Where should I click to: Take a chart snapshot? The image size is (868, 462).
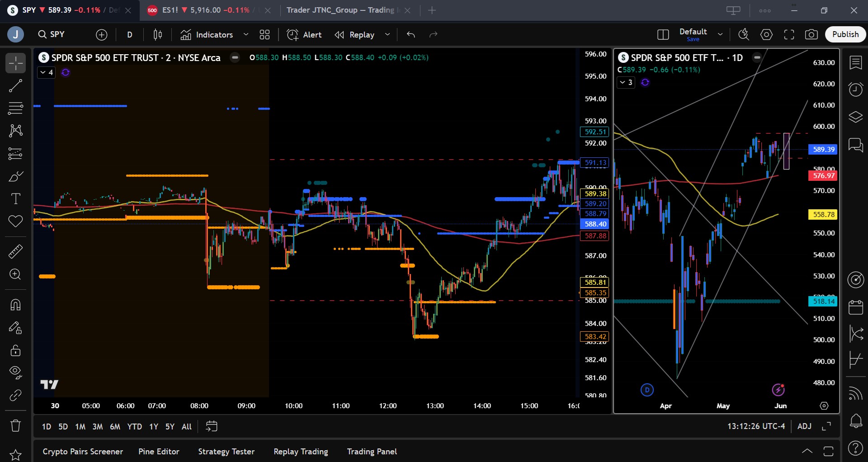tap(811, 34)
